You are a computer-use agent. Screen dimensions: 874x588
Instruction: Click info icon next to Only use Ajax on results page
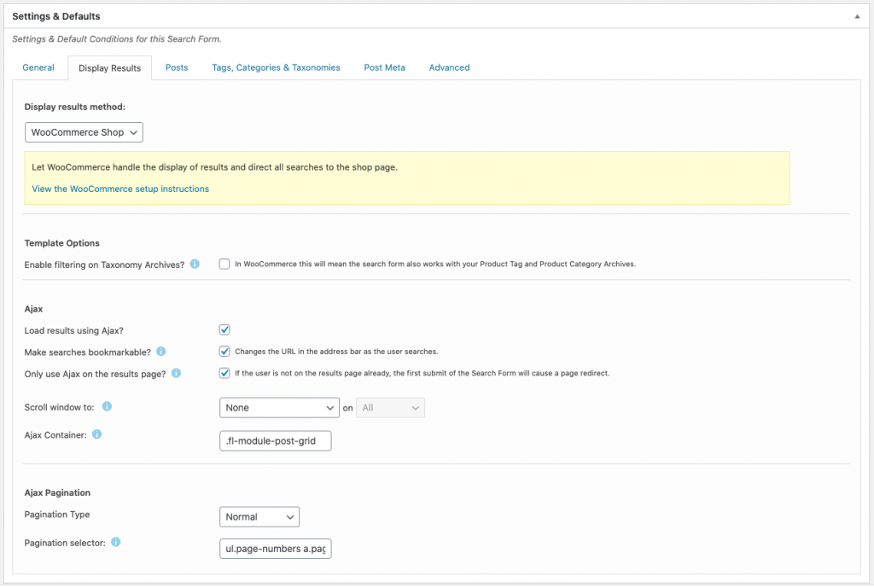(176, 374)
